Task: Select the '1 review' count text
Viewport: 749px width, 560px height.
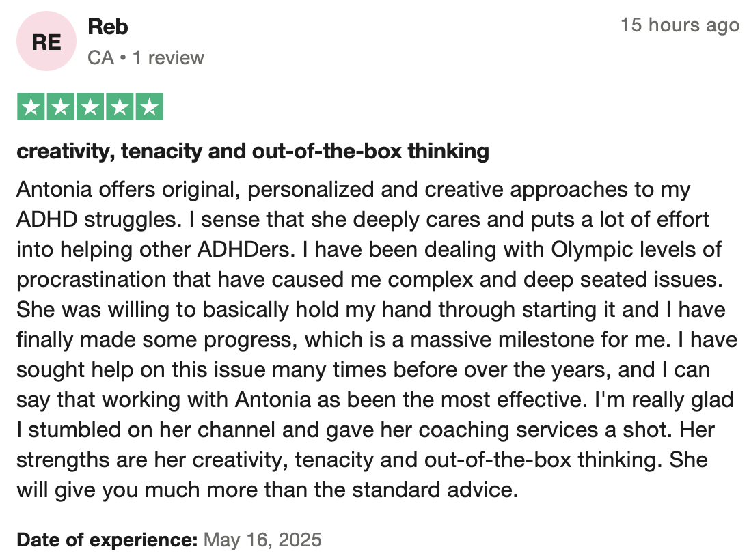Action: pyautogui.click(x=168, y=57)
